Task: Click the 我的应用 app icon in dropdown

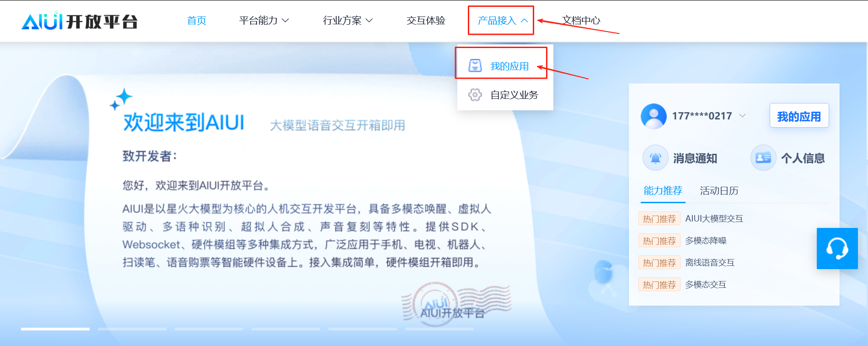Action: coord(475,66)
